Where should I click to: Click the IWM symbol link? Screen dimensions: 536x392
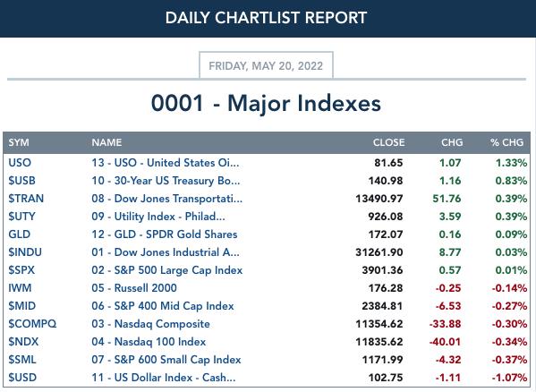coord(20,288)
